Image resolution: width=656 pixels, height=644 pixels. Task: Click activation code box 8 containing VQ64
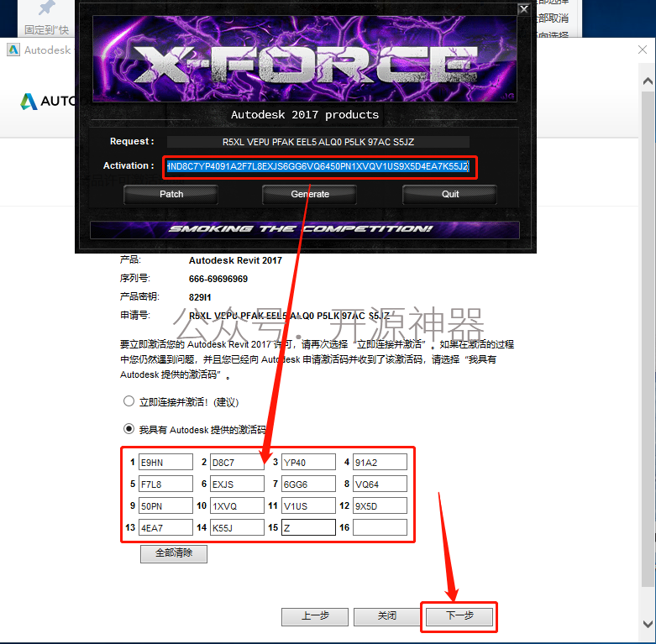pyautogui.click(x=380, y=484)
